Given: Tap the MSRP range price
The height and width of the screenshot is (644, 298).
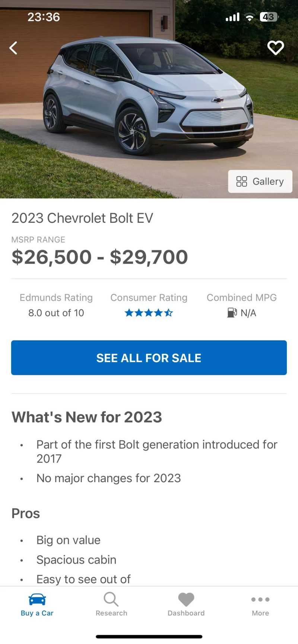Looking at the screenshot, I should [x=100, y=257].
